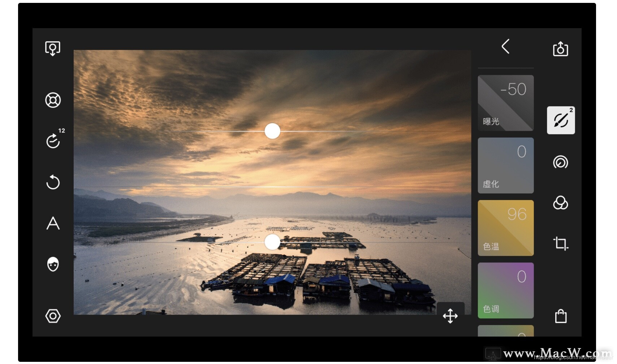
Task: Click the lower gradient control handle
Action: pyautogui.click(x=272, y=242)
